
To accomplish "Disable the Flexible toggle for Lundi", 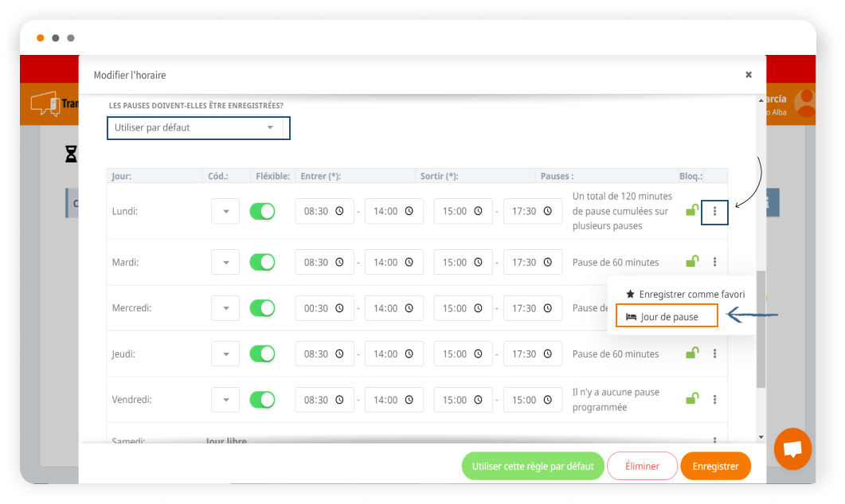I will point(262,211).
